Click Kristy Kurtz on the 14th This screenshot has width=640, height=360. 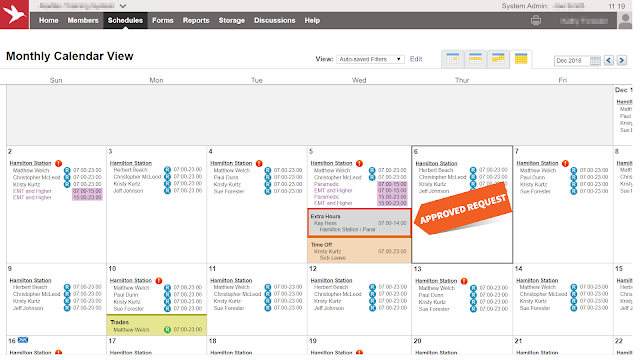(x=533, y=302)
